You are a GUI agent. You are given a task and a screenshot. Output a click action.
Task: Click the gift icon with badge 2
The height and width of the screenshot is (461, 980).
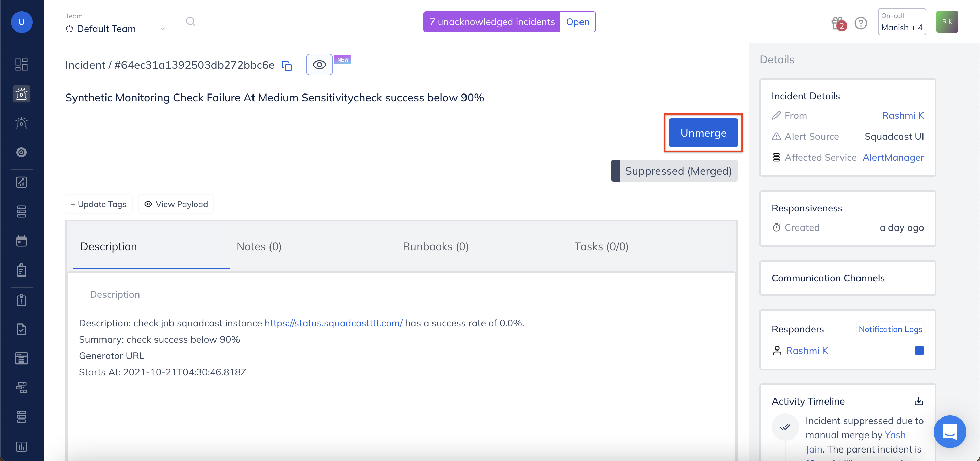(836, 22)
